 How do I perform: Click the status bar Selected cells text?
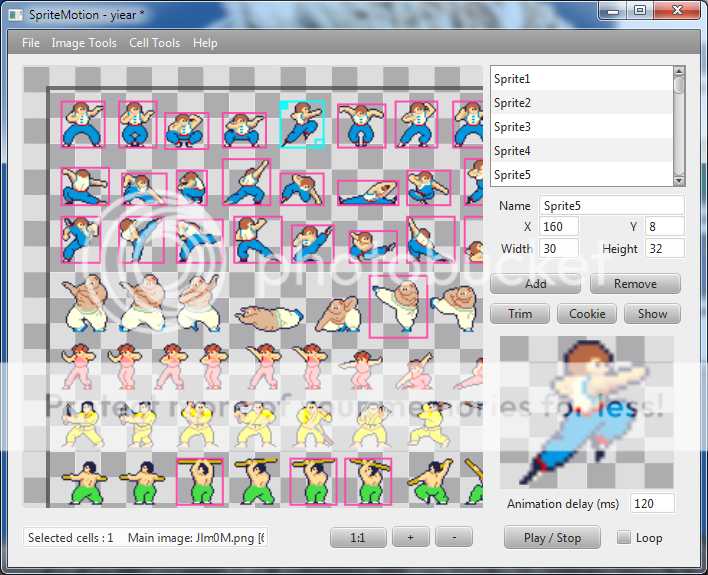(x=70, y=538)
